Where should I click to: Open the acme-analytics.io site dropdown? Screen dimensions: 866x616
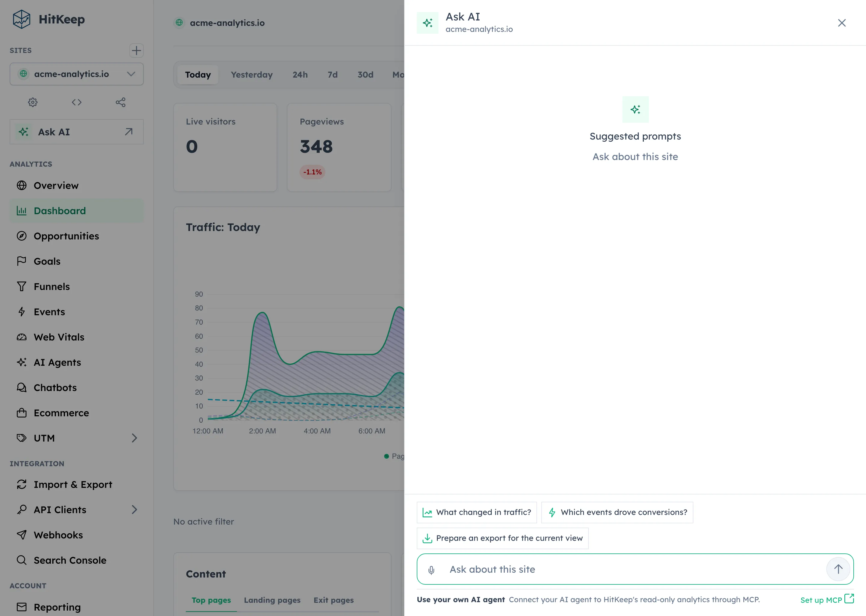(77, 74)
